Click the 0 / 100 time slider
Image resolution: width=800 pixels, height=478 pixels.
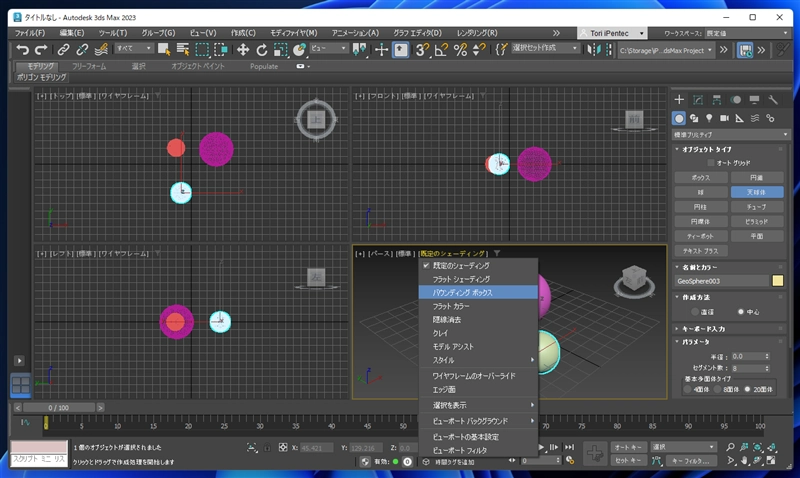(59, 408)
